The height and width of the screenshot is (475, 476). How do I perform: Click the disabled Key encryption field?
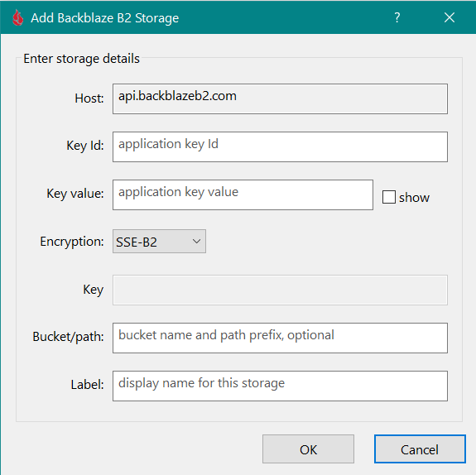280,290
